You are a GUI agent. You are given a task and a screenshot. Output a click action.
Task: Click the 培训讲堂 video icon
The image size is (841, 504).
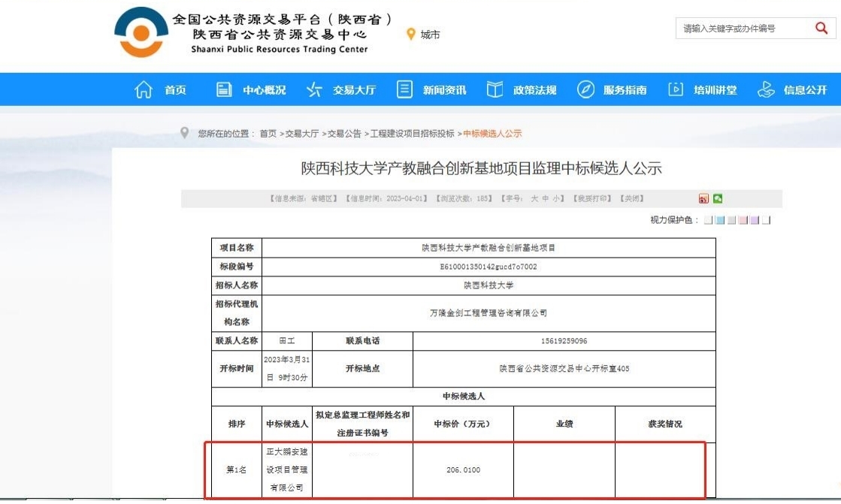coord(676,89)
